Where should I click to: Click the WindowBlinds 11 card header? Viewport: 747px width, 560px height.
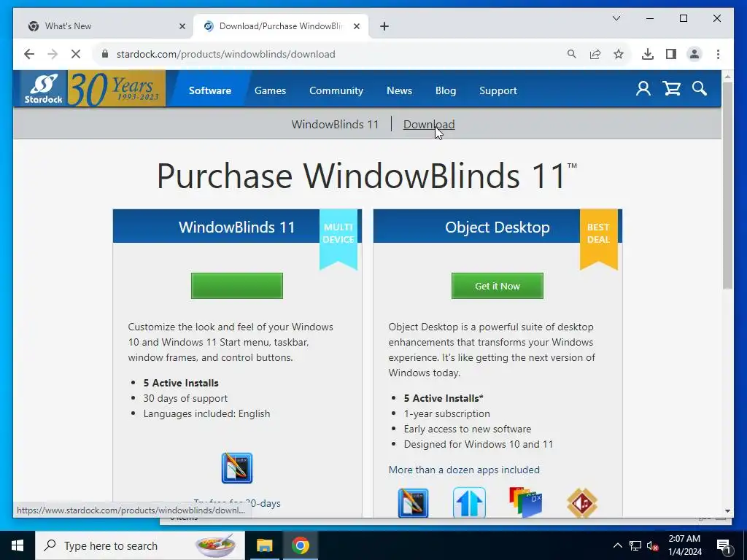237,227
